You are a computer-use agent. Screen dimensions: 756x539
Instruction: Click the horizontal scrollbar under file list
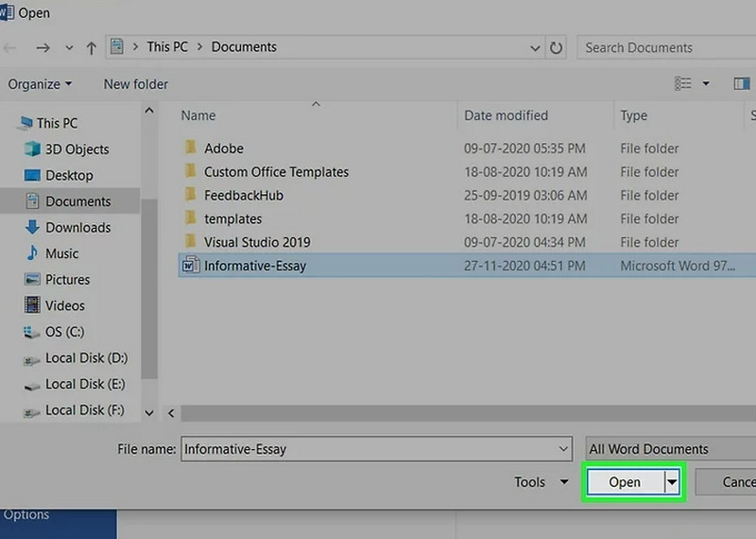pyautogui.click(x=463, y=413)
